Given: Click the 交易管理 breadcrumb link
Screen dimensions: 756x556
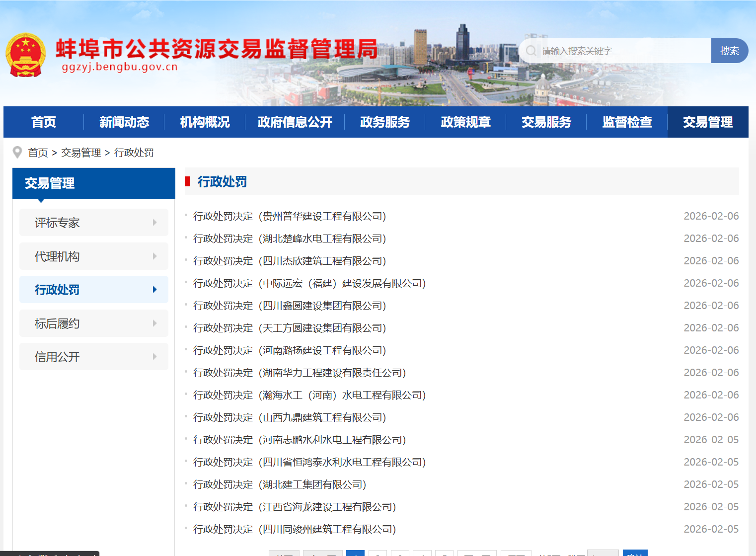Looking at the screenshot, I should [x=81, y=153].
